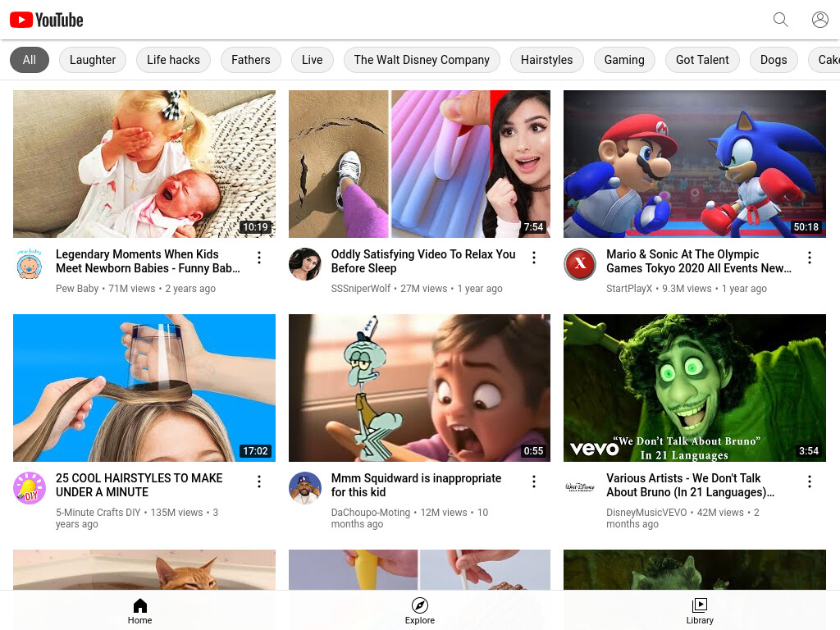Play the hairstyles glass trick thumbnail
This screenshot has height=630, width=840.
144,388
